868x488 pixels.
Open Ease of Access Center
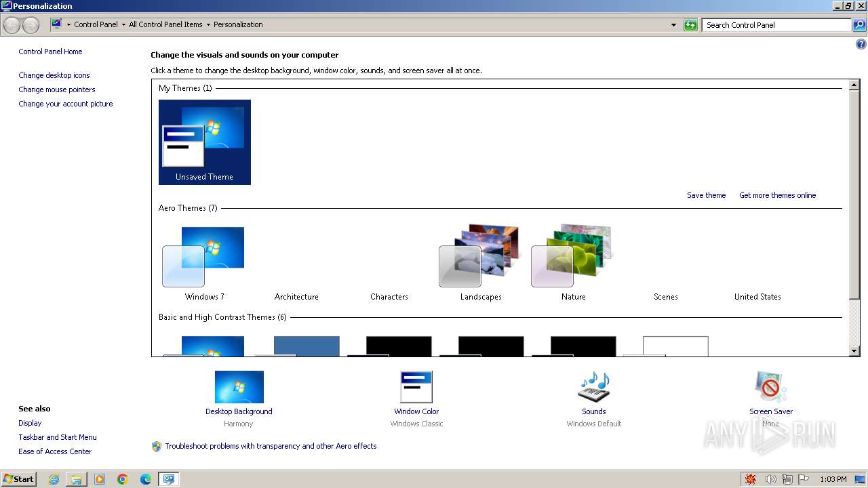[55, 451]
